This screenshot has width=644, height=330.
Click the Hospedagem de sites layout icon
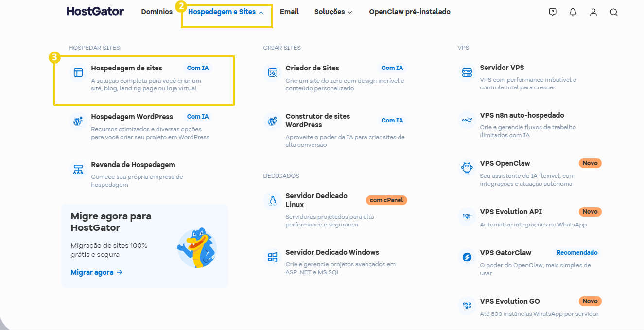click(x=78, y=72)
